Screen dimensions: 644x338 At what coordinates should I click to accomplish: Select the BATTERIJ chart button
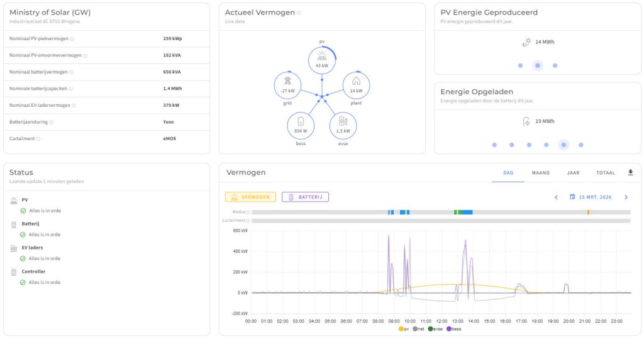(305, 197)
